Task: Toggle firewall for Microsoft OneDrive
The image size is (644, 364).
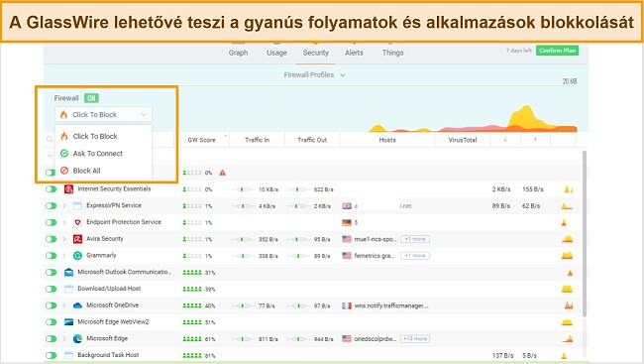Action: pyautogui.click(x=51, y=305)
